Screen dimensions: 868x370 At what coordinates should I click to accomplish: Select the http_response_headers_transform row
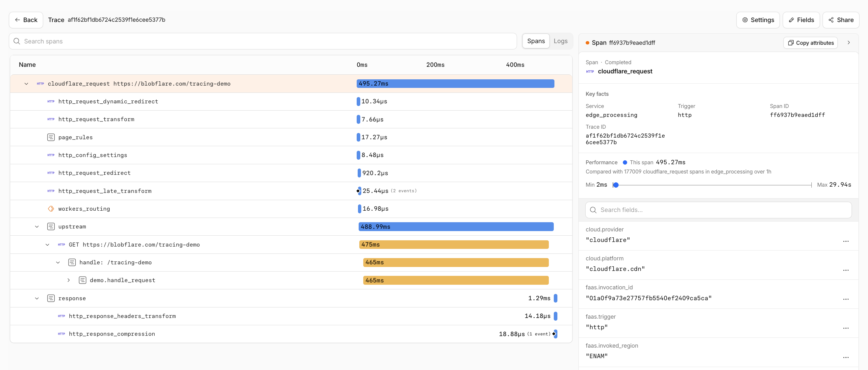coord(291,316)
